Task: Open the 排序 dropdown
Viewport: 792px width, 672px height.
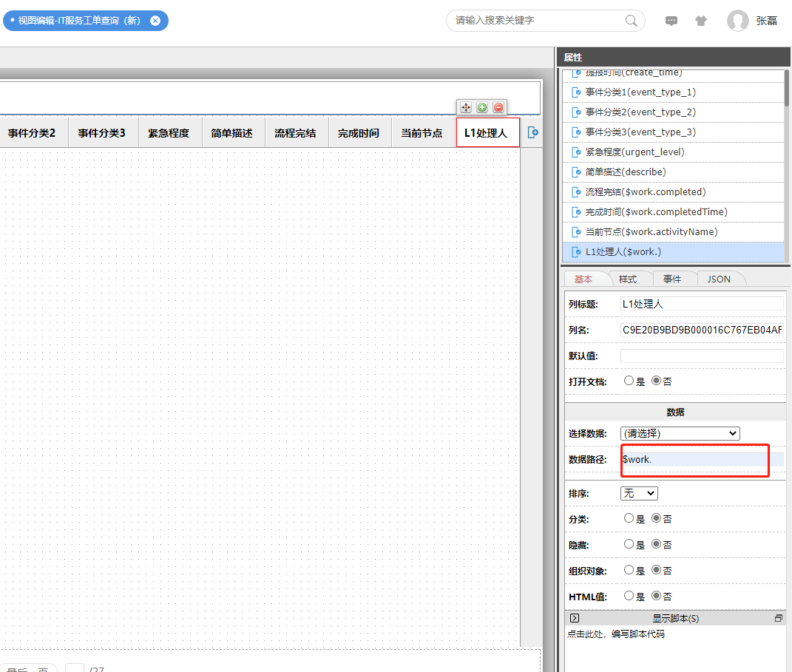Action: point(639,493)
